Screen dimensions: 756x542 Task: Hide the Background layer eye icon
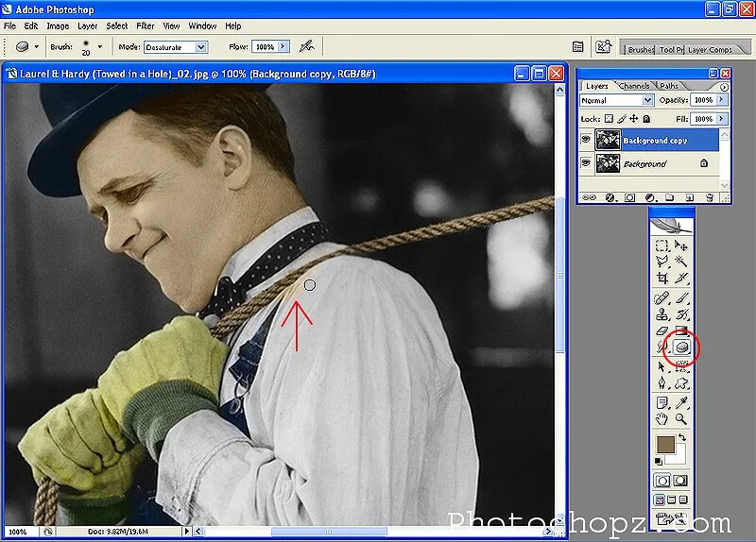[586, 162]
